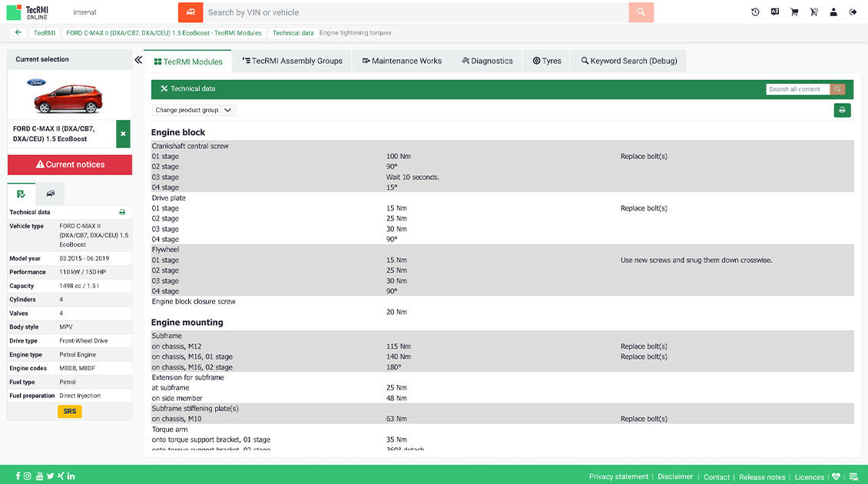
Task: Open the Maintenance Works tab
Action: click(x=402, y=61)
